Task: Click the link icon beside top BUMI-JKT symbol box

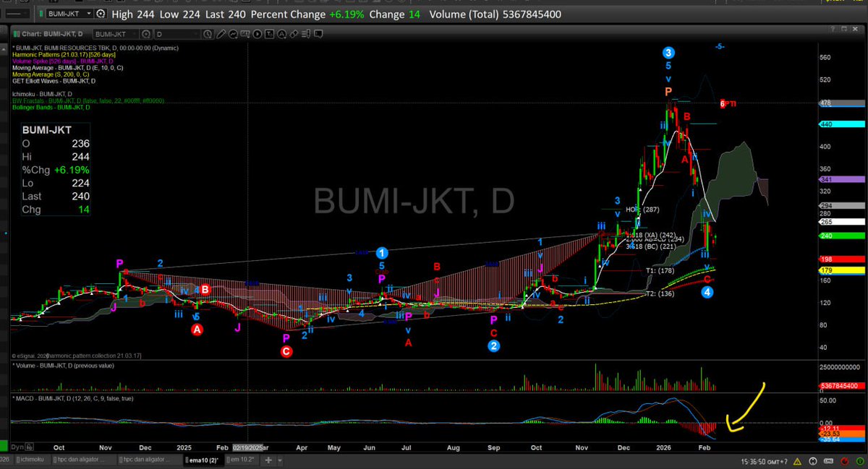Action: click(101, 14)
